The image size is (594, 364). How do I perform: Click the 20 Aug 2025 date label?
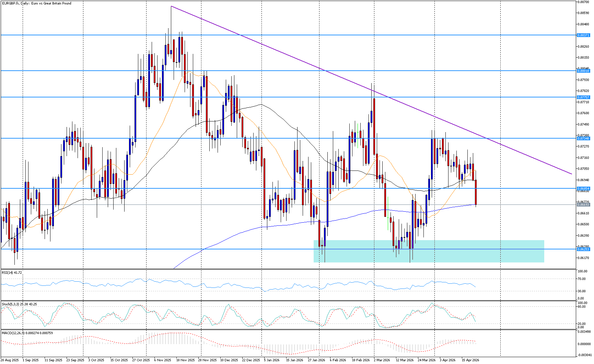pyautogui.click(x=10, y=360)
